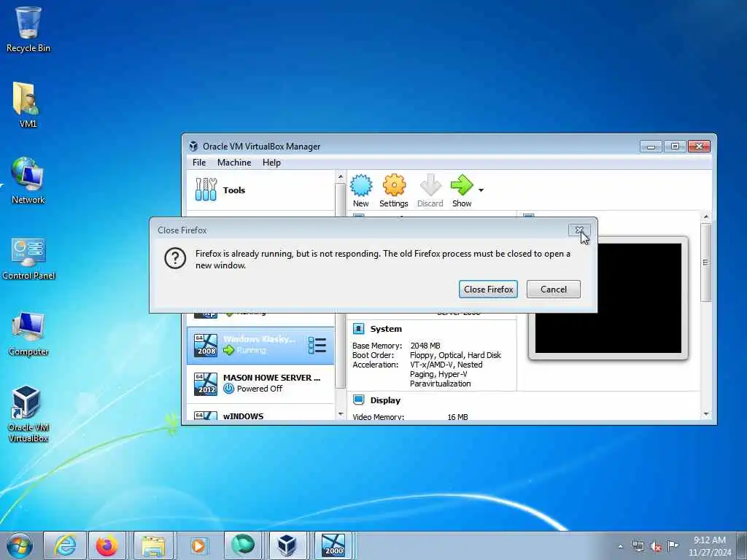Screen dimensions: 747x560
Task: Click the Windows Start button
Action: (x=20, y=545)
